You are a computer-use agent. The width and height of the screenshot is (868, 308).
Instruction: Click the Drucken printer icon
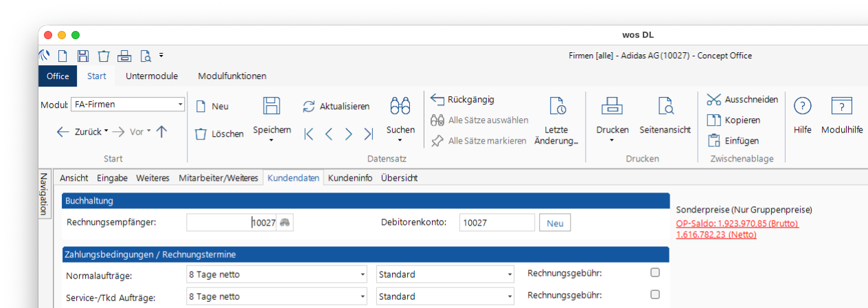coord(611,106)
